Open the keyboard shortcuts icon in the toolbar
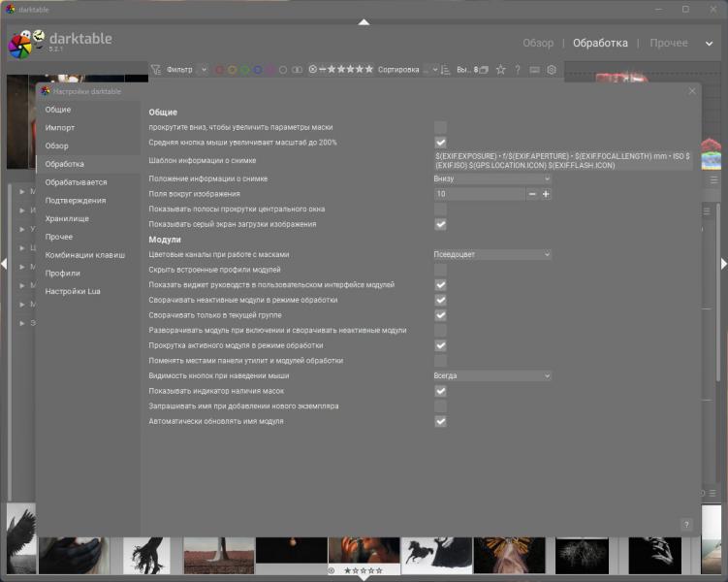The height and width of the screenshot is (582, 728). coord(534,70)
